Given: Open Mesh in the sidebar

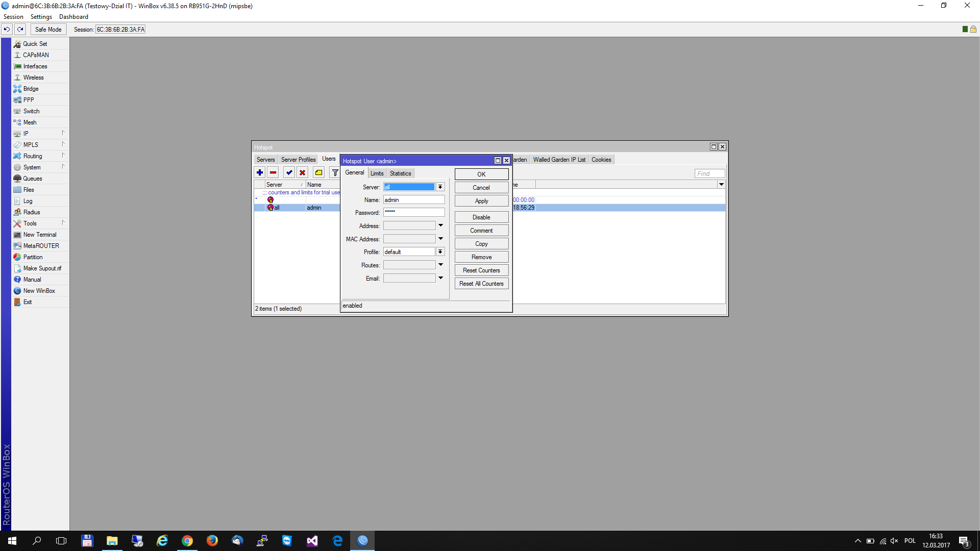Looking at the screenshot, I should click(40, 122).
